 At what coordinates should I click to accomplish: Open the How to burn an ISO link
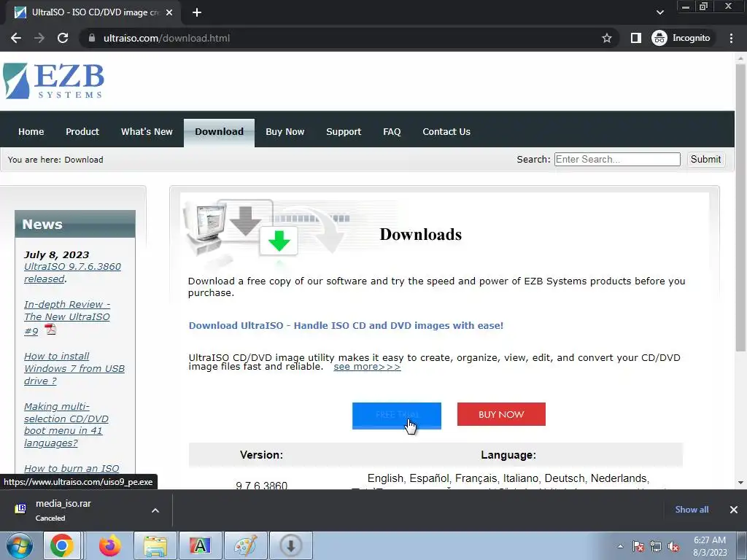[x=71, y=469]
